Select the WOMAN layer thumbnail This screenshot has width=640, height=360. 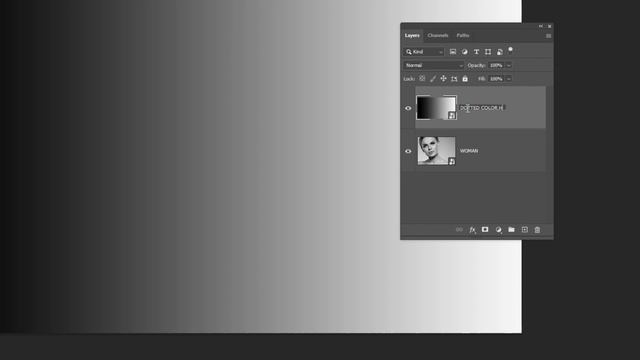[x=436, y=151]
